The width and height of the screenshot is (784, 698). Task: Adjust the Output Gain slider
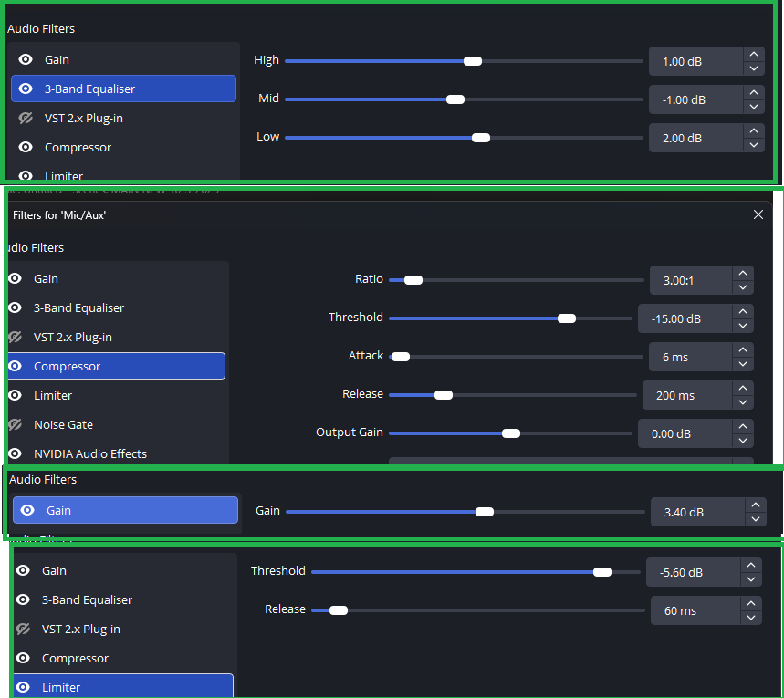[x=510, y=433]
